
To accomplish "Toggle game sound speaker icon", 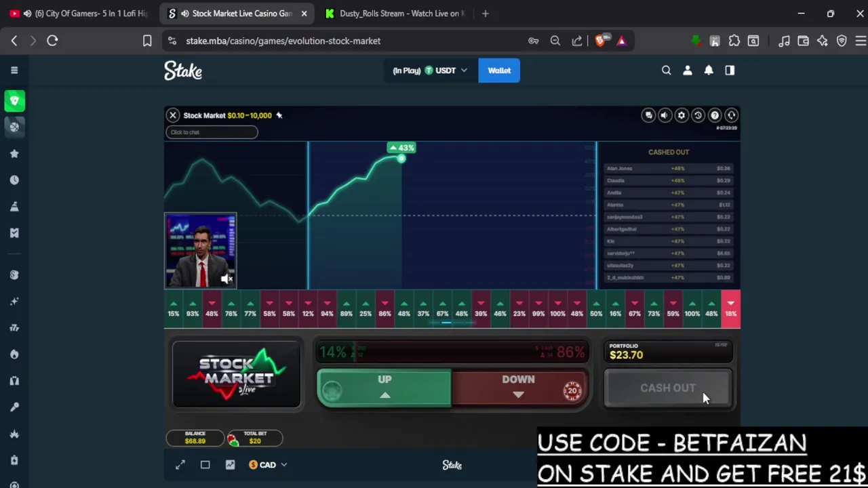I will [x=665, y=115].
